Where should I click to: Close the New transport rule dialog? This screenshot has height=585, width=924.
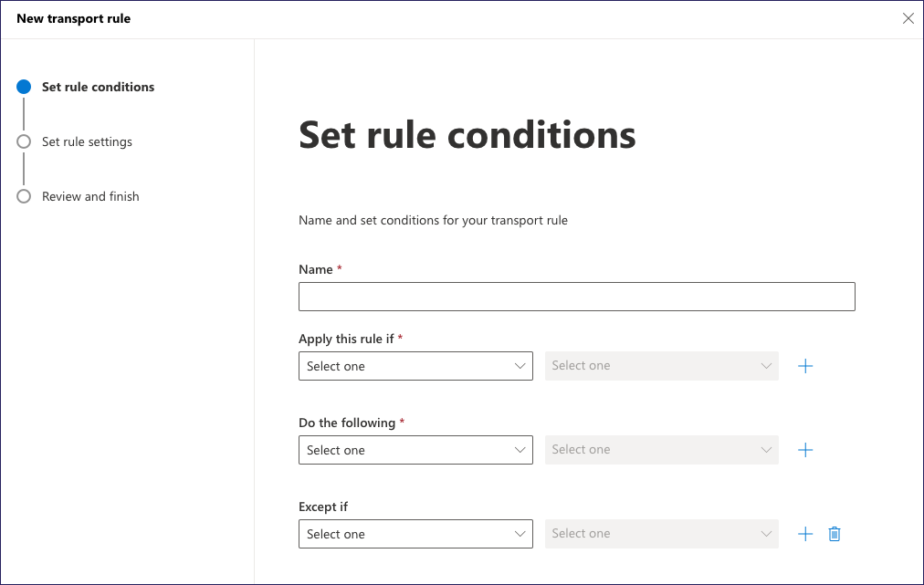tap(908, 17)
